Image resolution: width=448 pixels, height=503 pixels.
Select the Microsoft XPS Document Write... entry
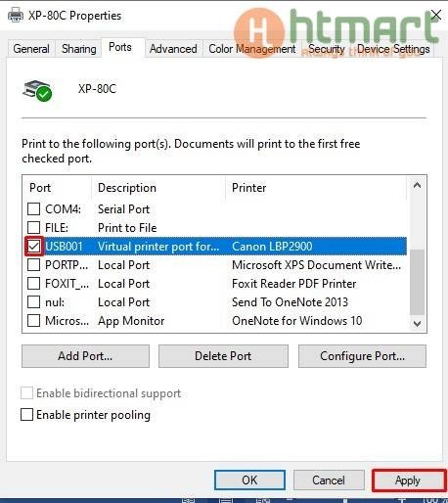click(317, 265)
